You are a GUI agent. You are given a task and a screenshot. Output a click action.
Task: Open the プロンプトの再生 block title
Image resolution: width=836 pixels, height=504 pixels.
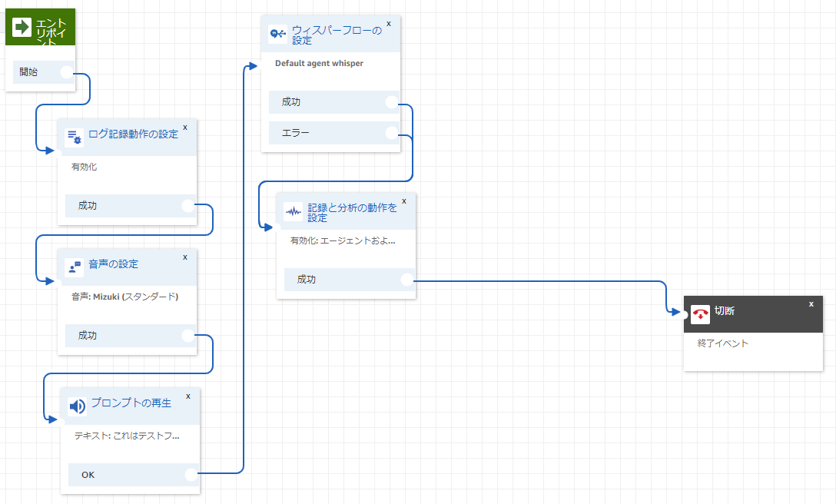(x=131, y=403)
